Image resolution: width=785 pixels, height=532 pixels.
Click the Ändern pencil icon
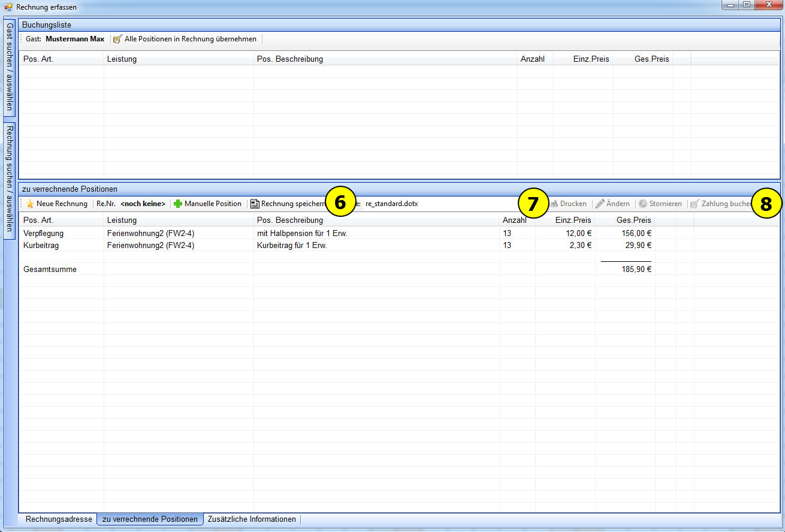600,204
